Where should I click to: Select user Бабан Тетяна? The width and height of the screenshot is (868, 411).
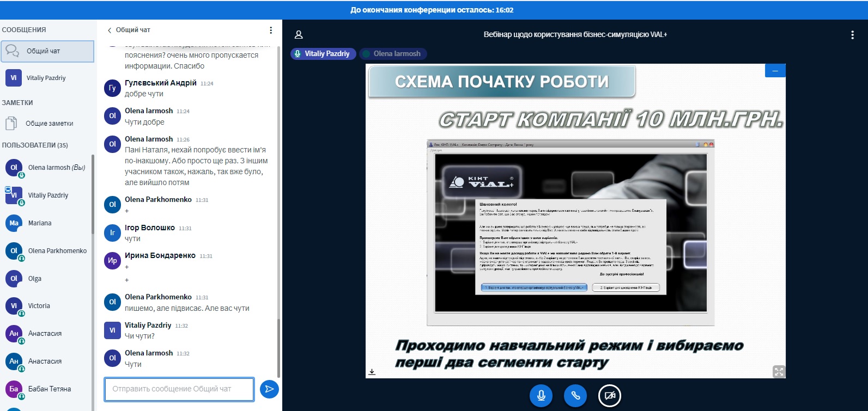click(x=46, y=389)
